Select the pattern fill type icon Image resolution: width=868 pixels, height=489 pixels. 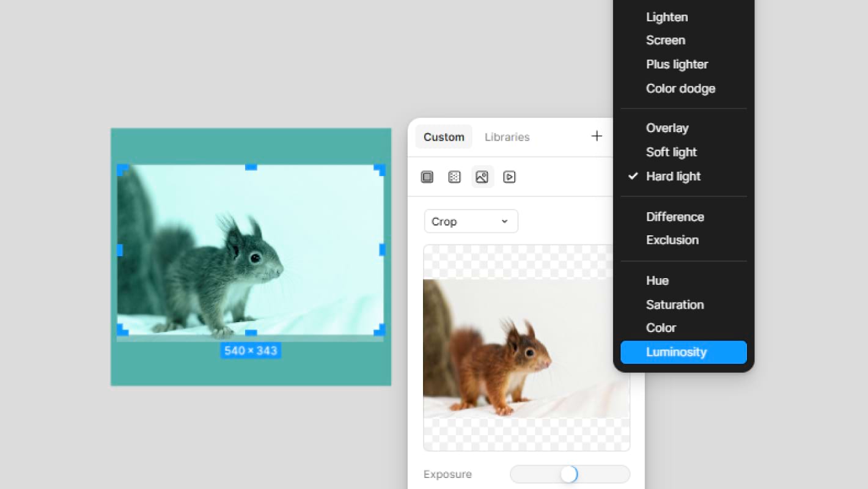coord(454,177)
